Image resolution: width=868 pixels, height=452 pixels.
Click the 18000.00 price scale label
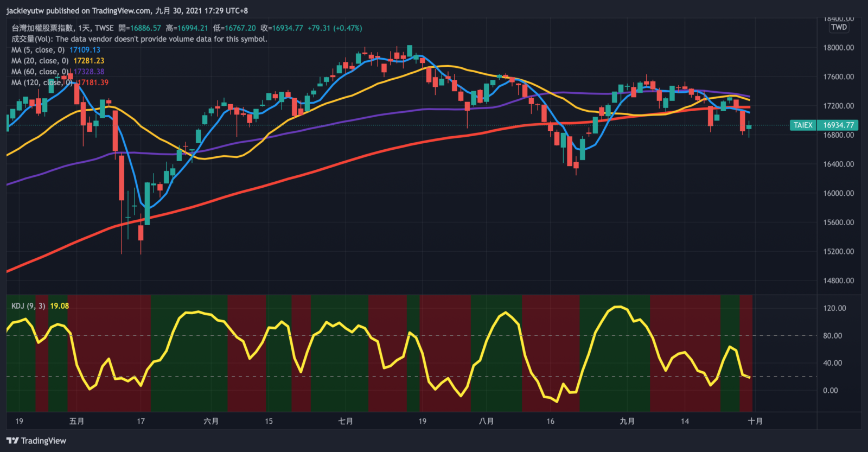[x=838, y=48]
